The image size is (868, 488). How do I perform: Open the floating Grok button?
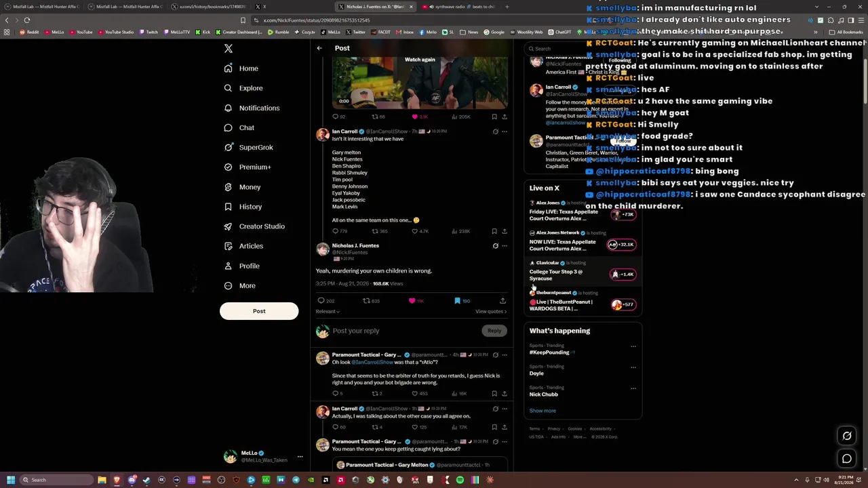point(846,436)
